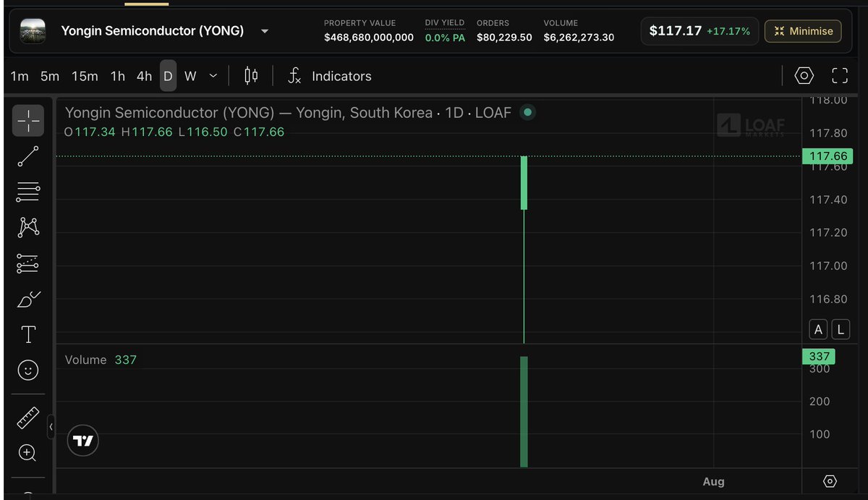The height and width of the screenshot is (500, 868).
Task: Click the green market status dot
Action: point(528,112)
